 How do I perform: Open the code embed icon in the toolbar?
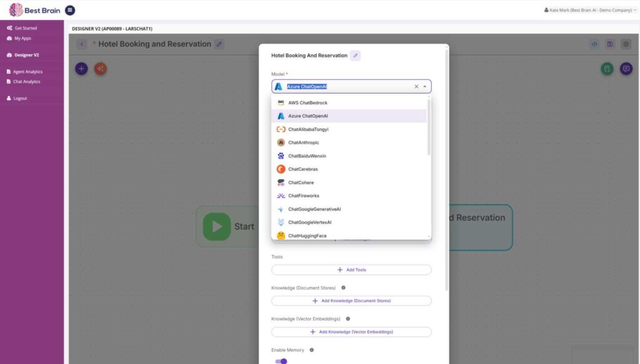[x=594, y=44]
